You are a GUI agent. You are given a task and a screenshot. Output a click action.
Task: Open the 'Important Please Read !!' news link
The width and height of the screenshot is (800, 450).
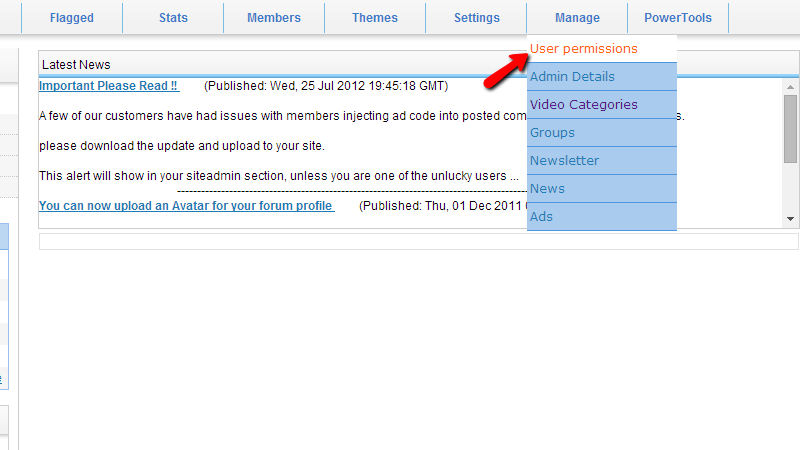[x=108, y=86]
